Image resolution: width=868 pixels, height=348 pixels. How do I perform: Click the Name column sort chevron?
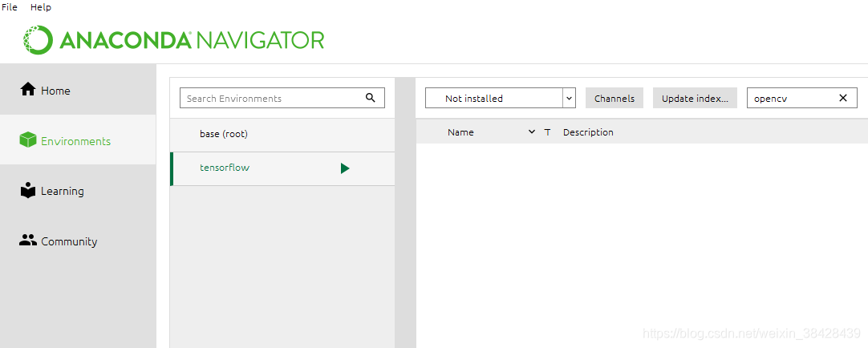click(x=532, y=132)
